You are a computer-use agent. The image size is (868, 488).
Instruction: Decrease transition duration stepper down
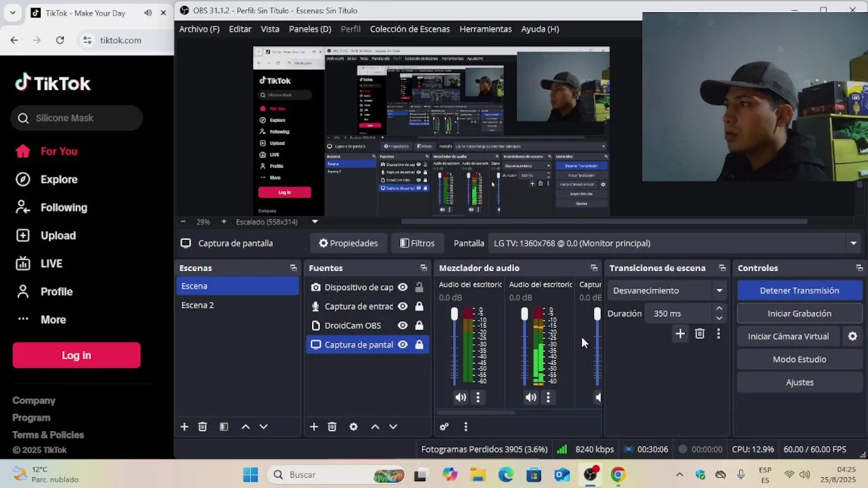(x=719, y=318)
